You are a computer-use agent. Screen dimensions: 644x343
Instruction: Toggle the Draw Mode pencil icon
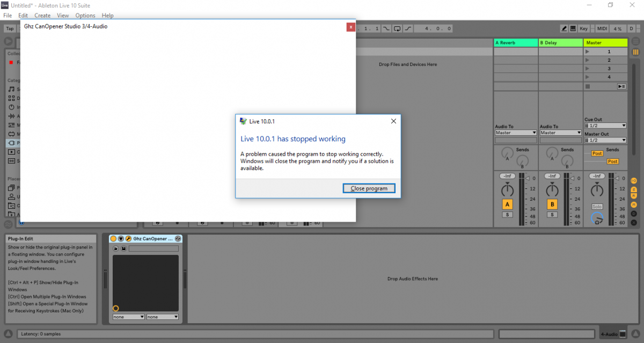pyautogui.click(x=564, y=28)
